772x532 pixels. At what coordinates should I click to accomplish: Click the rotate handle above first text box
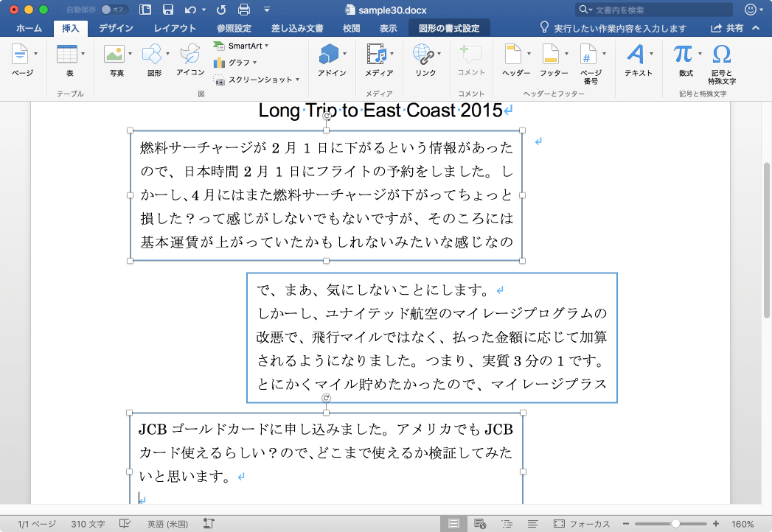327,116
